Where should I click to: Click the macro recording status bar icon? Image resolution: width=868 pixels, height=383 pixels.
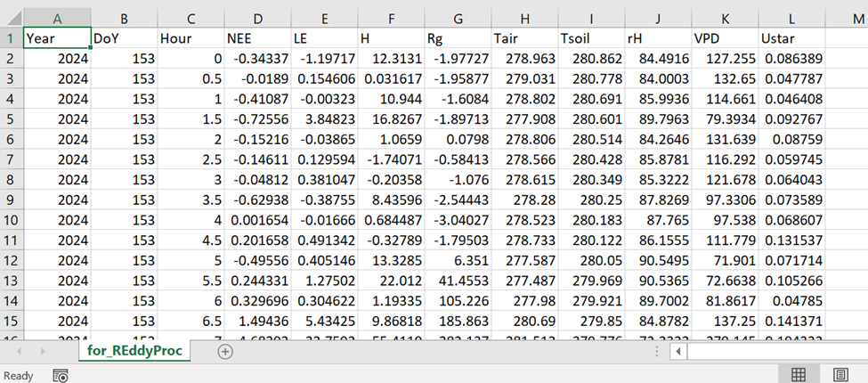(61, 375)
